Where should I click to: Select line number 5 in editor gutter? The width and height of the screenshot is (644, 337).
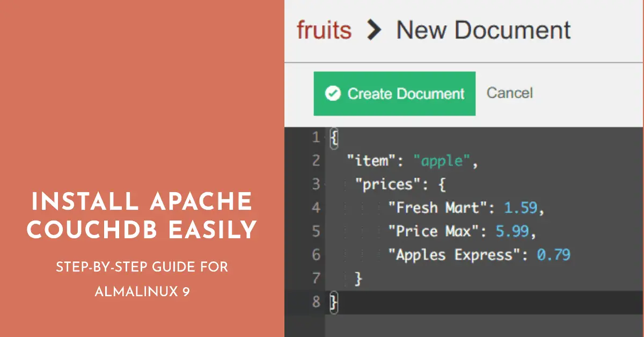[316, 232]
